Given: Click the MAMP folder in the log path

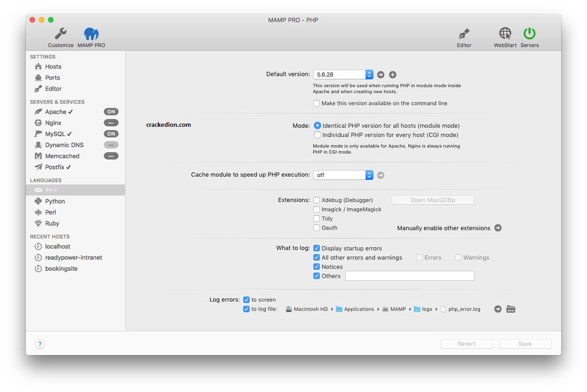Looking at the screenshot, I should coord(394,309).
